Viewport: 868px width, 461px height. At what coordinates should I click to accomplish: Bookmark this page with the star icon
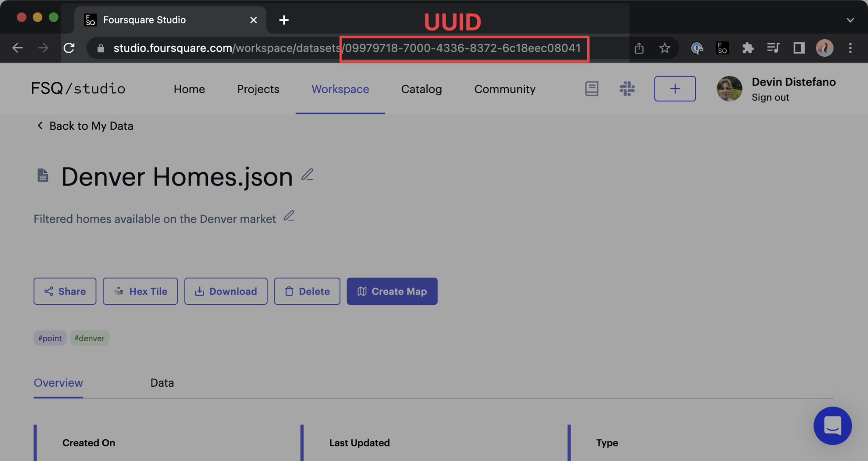point(665,48)
